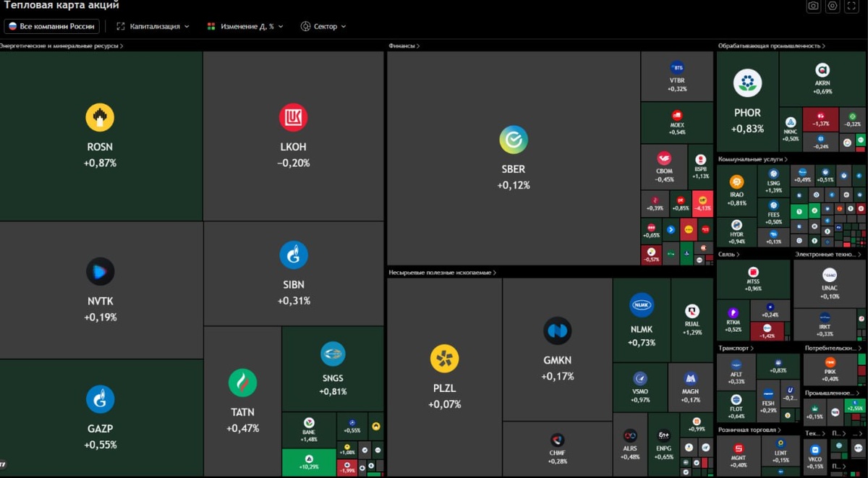Select the FESH +0,29% tile
Screen dimensions: 868x478
click(768, 402)
